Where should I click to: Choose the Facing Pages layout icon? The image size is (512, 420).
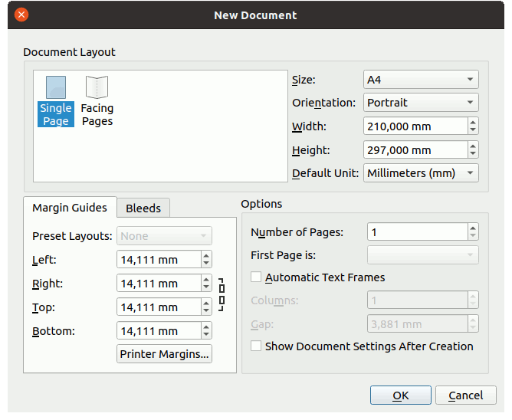point(97,100)
